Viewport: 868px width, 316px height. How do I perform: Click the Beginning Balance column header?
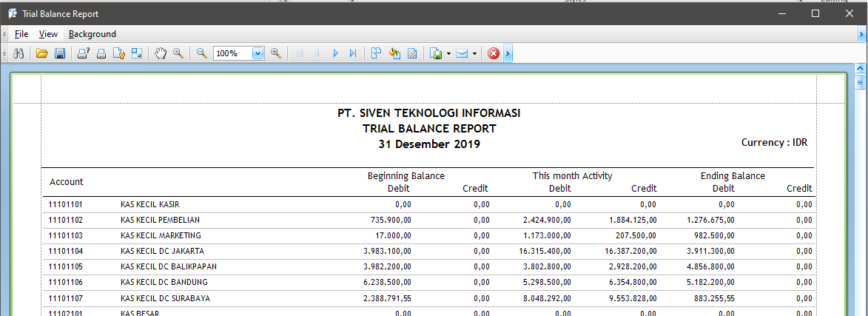click(x=406, y=176)
